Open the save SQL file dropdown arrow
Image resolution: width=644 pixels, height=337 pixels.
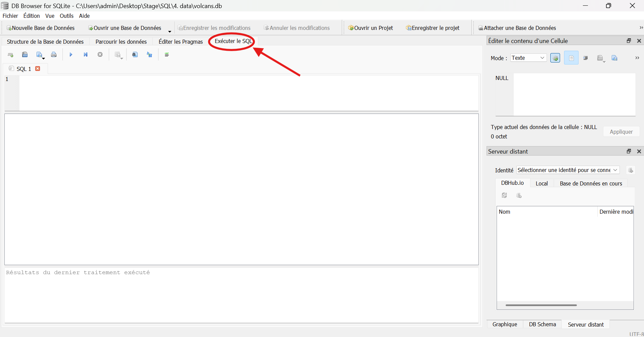(x=44, y=58)
